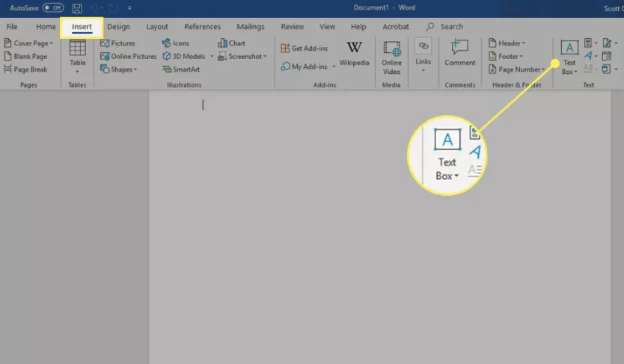
Task: Open the View tab
Action: click(327, 27)
